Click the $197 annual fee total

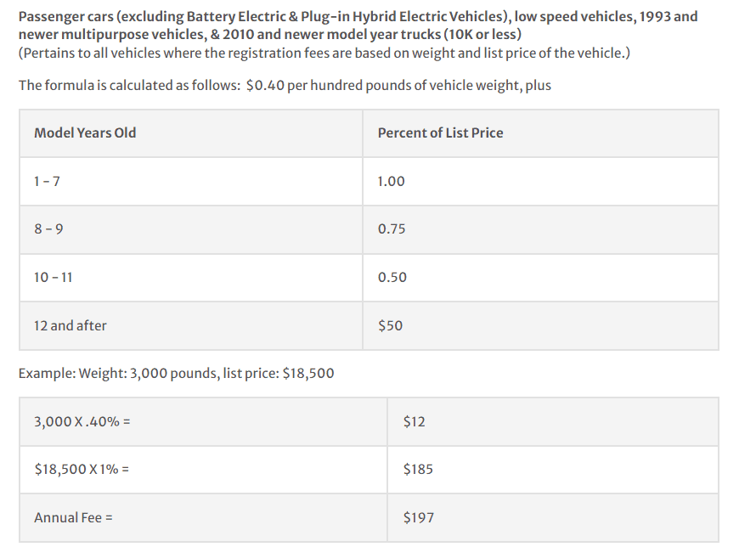pos(553,517)
